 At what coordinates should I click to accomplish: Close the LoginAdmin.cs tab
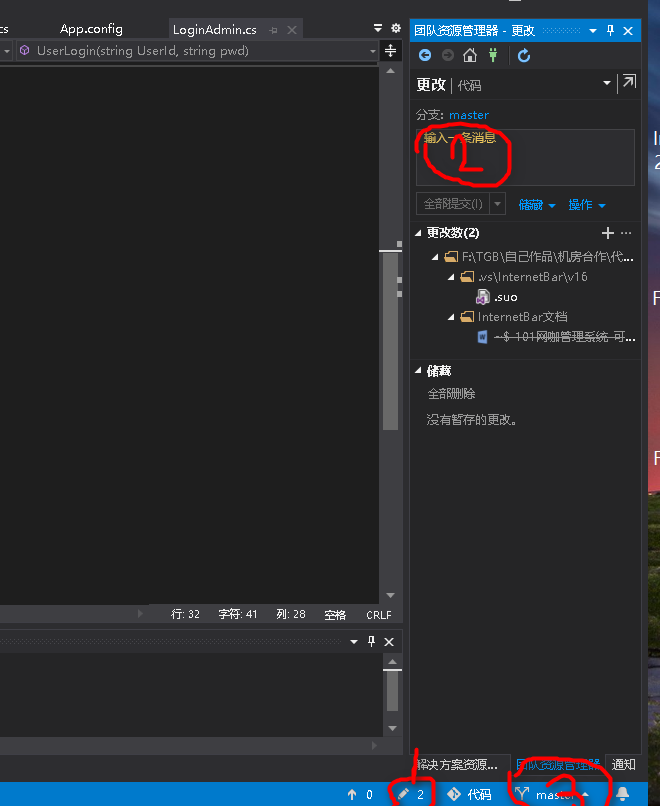292,30
